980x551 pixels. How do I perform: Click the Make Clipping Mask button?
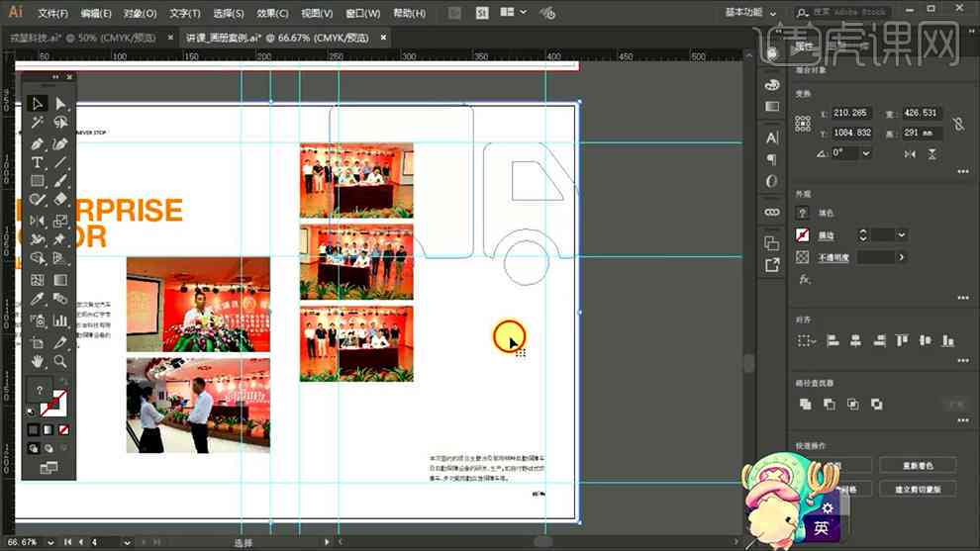pyautogui.click(x=918, y=489)
